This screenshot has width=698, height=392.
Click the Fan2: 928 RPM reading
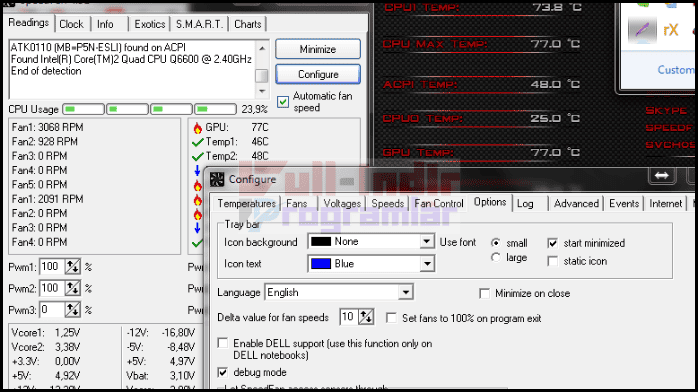(x=45, y=142)
